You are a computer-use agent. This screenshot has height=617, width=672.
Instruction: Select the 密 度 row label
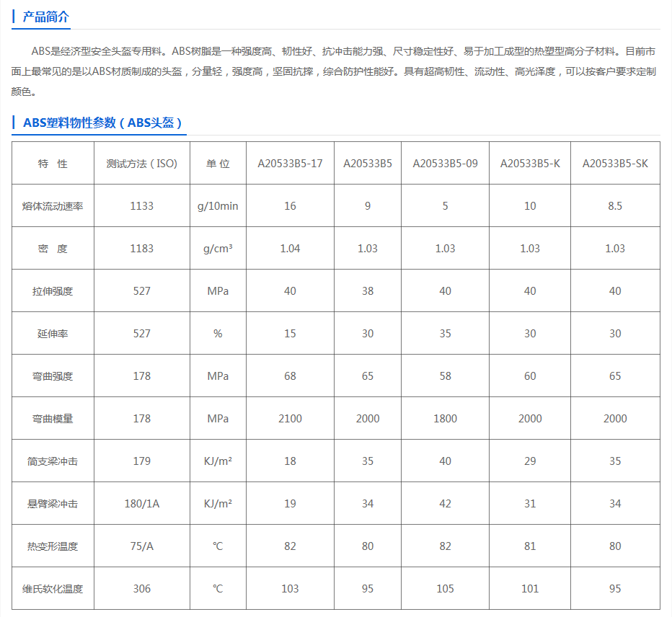pyautogui.click(x=53, y=249)
